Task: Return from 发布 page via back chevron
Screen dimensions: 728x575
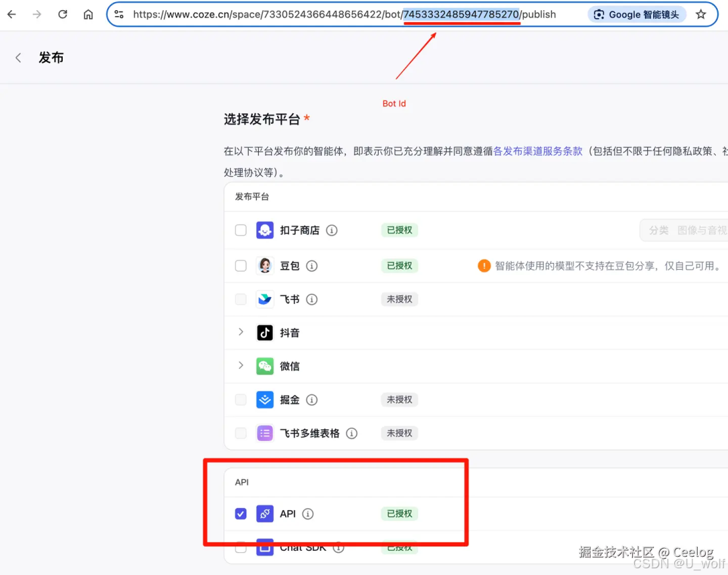Action: [18, 57]
